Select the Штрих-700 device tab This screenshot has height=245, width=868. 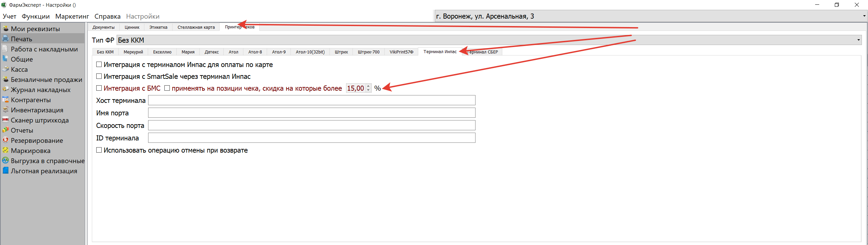click(368, 52)
